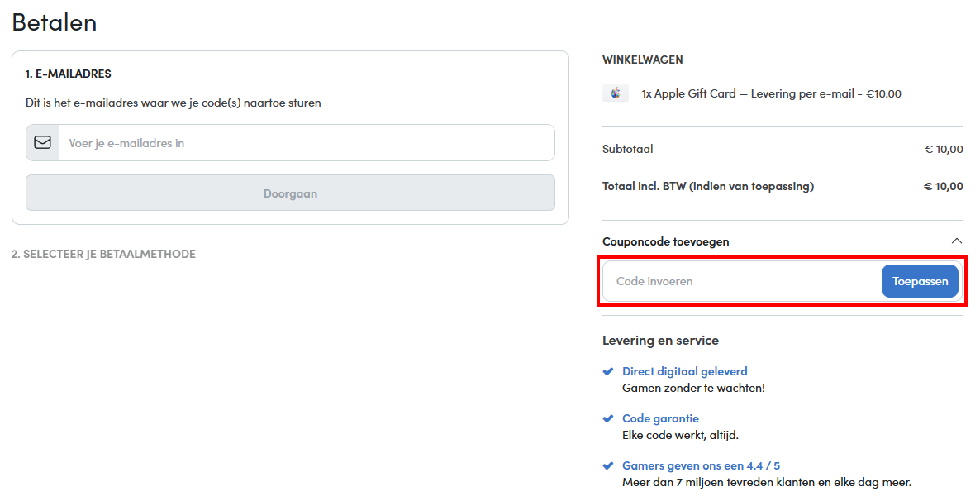Image resolution: width=980 pixels, height=501 pixels.
Task: Click the Subtotaal amount € 10,00
Action: click(x=943, y=150)
